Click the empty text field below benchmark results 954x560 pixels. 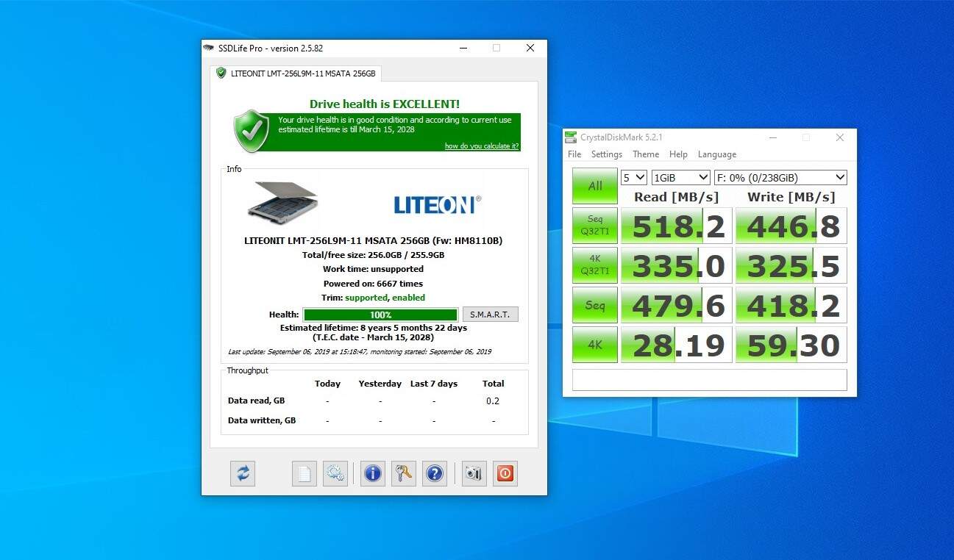(x=709, y=380)
